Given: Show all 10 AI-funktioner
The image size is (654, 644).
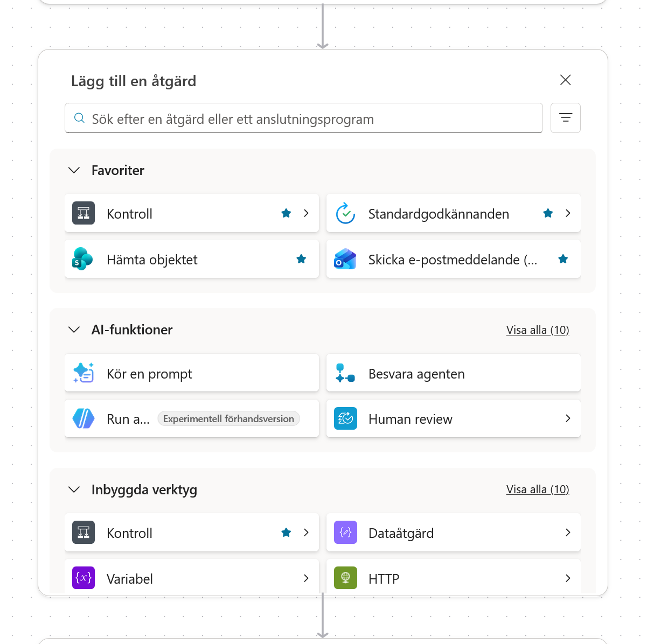Looking at the screenshot, I should (x=538, y=330).
